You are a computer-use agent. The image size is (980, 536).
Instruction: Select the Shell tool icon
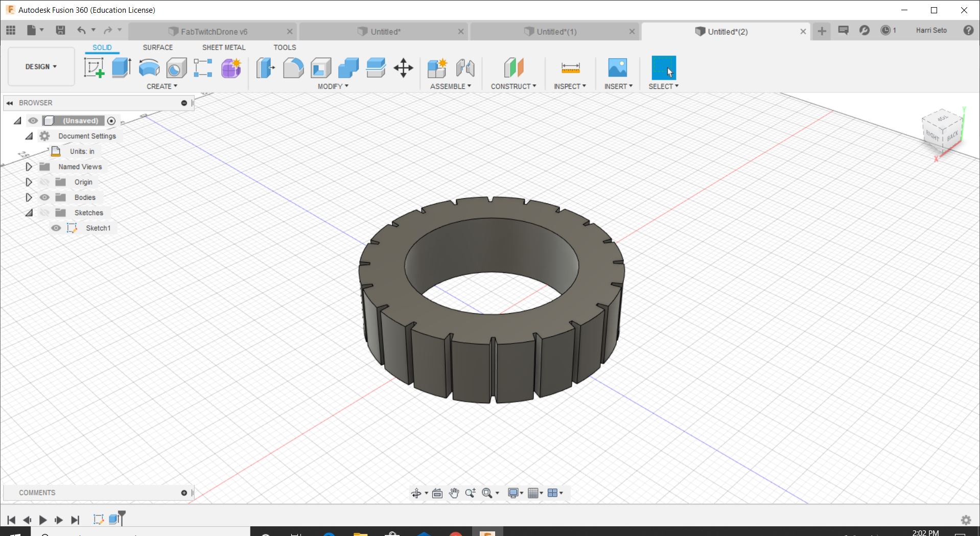pyautogui.click(x=321, y=67)
